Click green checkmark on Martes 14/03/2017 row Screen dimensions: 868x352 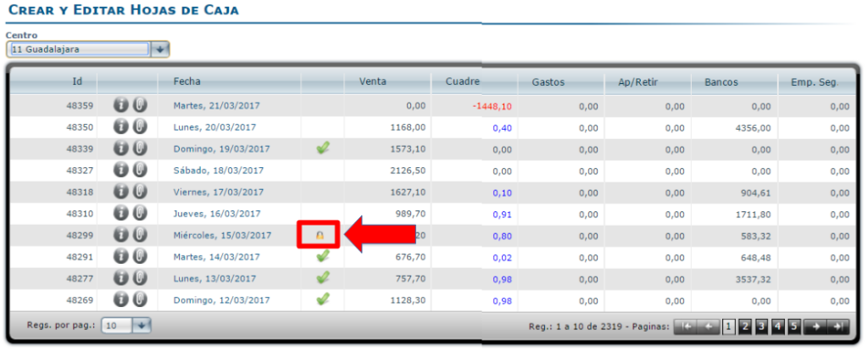pyautogui.click(x=322, y=256)
